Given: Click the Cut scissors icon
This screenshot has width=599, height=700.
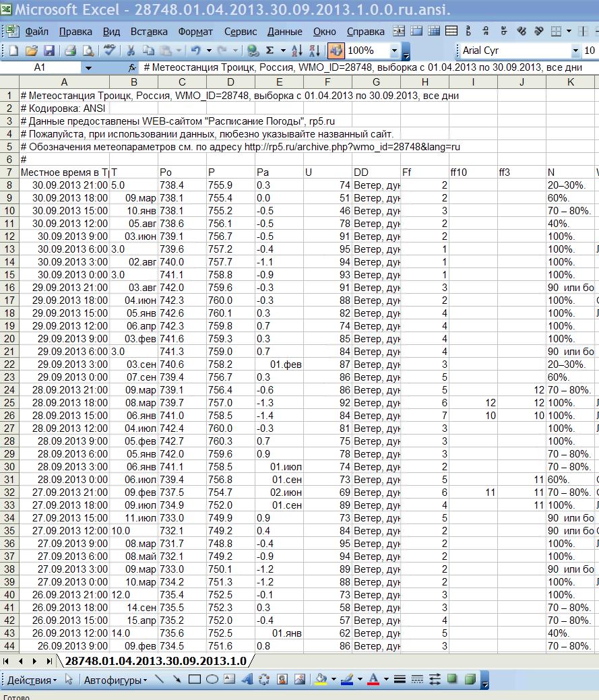Looking at the screenshot, I should coord(131,51).
